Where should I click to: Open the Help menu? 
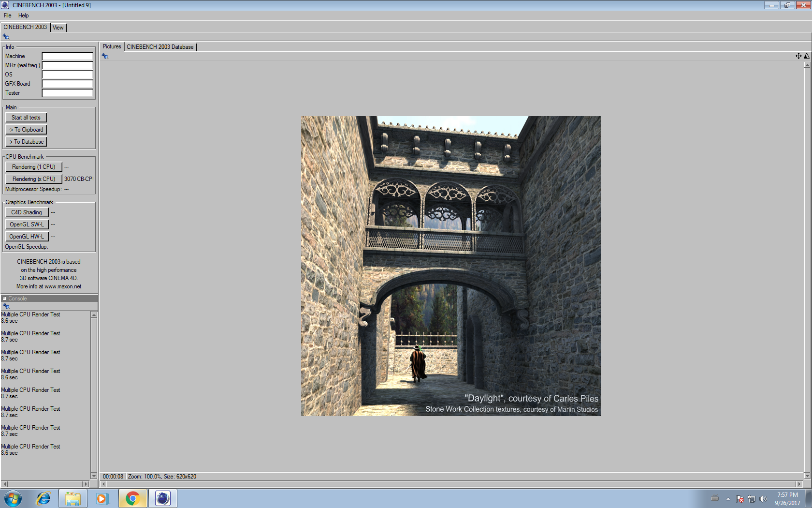tap(23, 15)
